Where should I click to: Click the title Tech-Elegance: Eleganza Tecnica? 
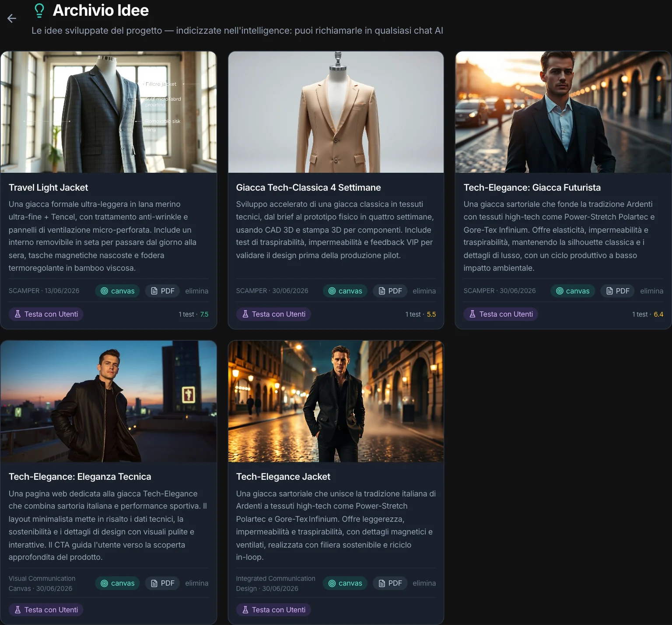point(80,477)
